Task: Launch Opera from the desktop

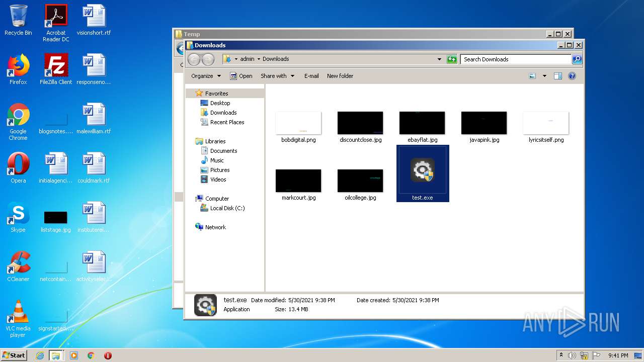Action: coord(18,168)
